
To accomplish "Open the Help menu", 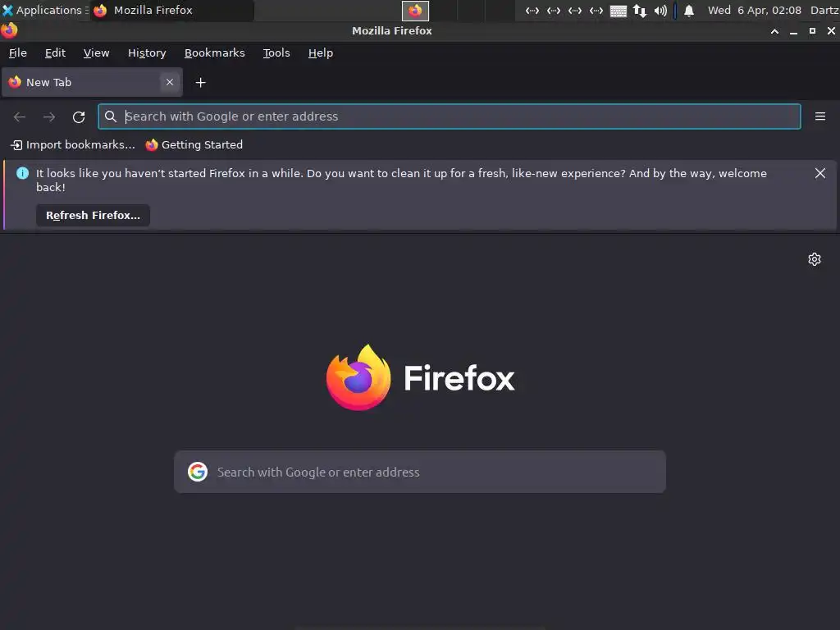I will (x=321, y=53).
